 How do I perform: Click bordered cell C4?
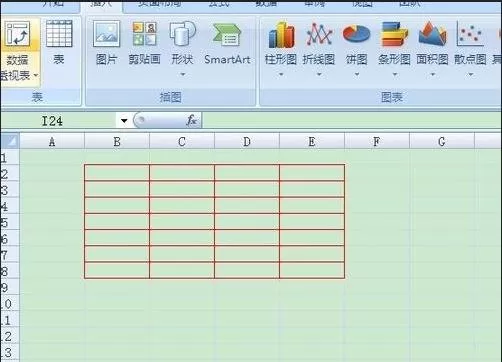182,205
